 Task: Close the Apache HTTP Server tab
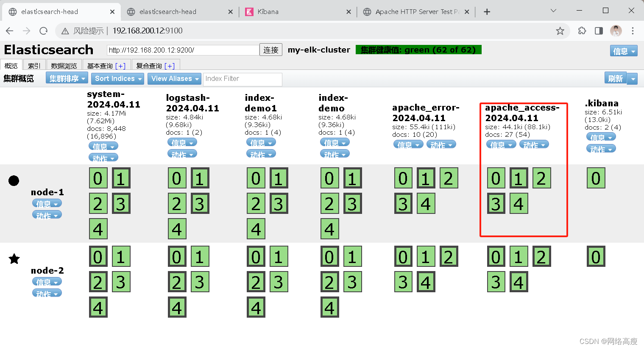tap(467, 12)
